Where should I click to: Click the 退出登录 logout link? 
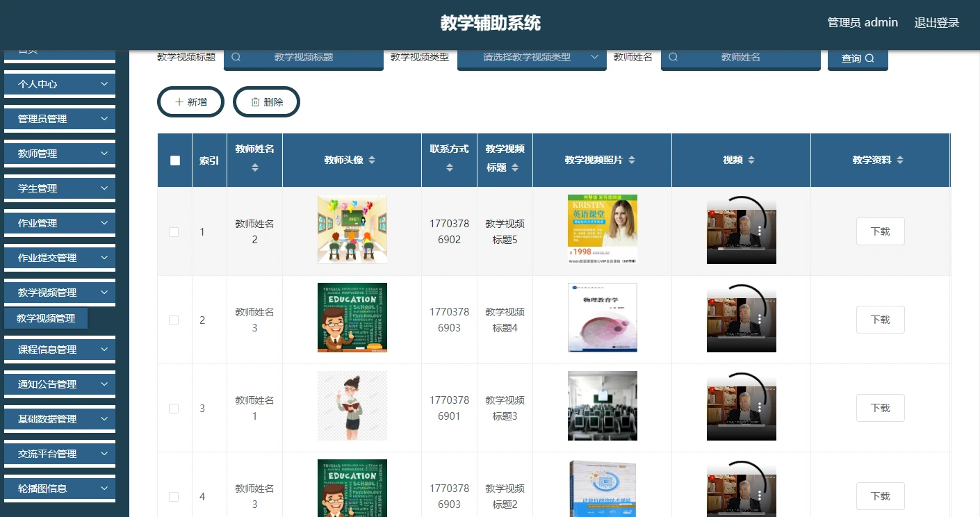[x=936, y=22]
